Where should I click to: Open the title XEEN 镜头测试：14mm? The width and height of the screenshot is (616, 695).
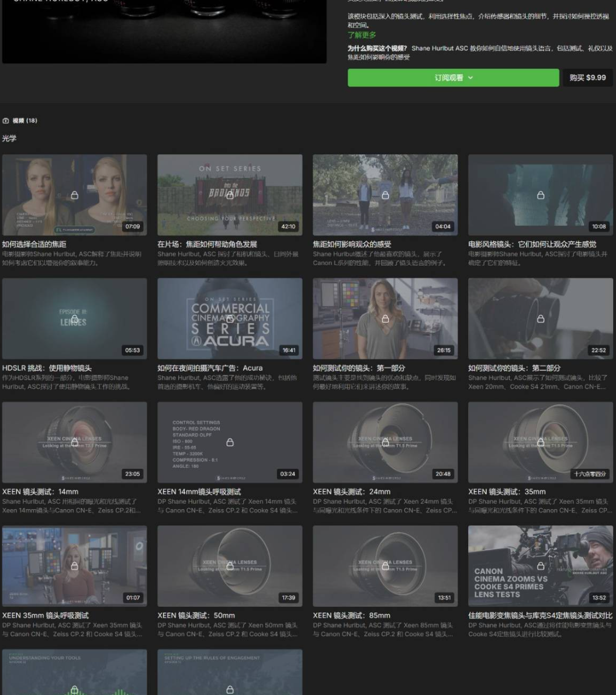point(40,492)
